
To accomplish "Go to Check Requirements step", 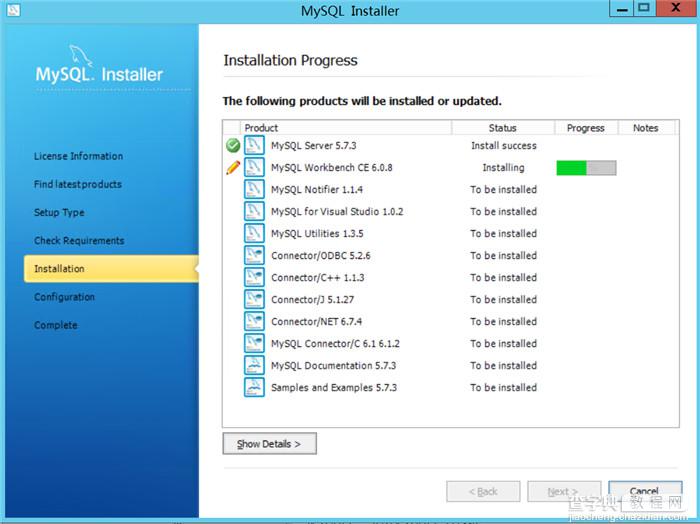I will tap(79, 241).
